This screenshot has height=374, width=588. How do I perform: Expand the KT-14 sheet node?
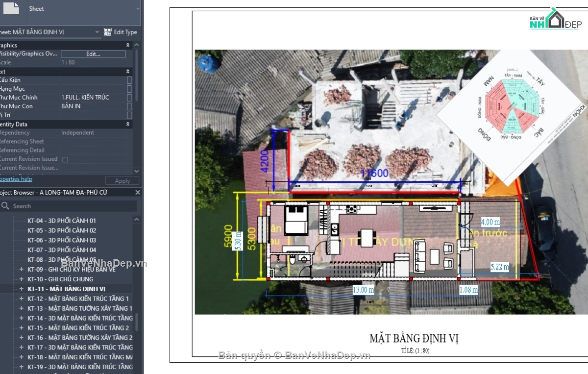(x=21, y=318)
